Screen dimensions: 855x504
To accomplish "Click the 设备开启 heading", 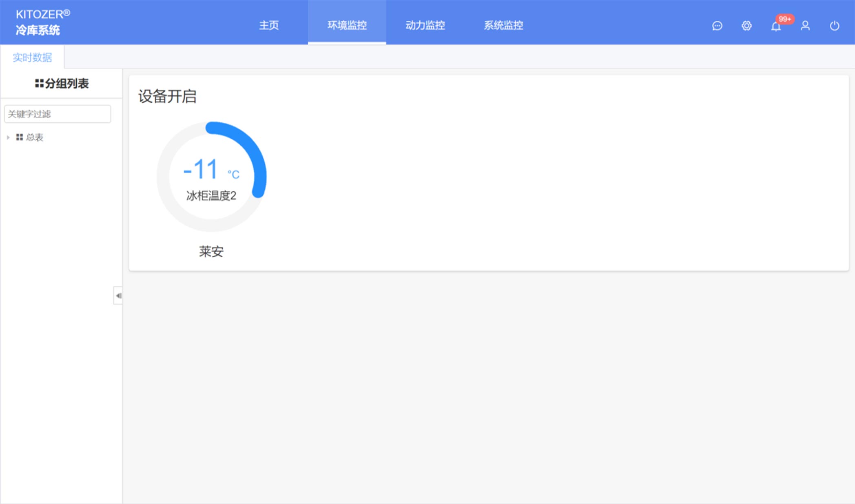I will click(167, 97).
